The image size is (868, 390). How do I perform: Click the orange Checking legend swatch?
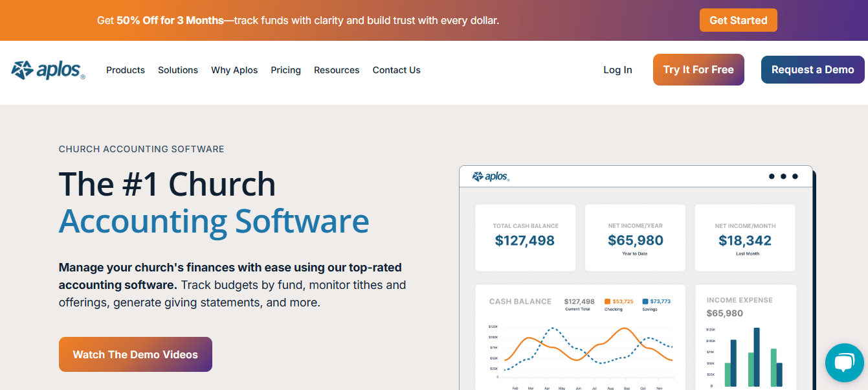[x=607, y=301]
